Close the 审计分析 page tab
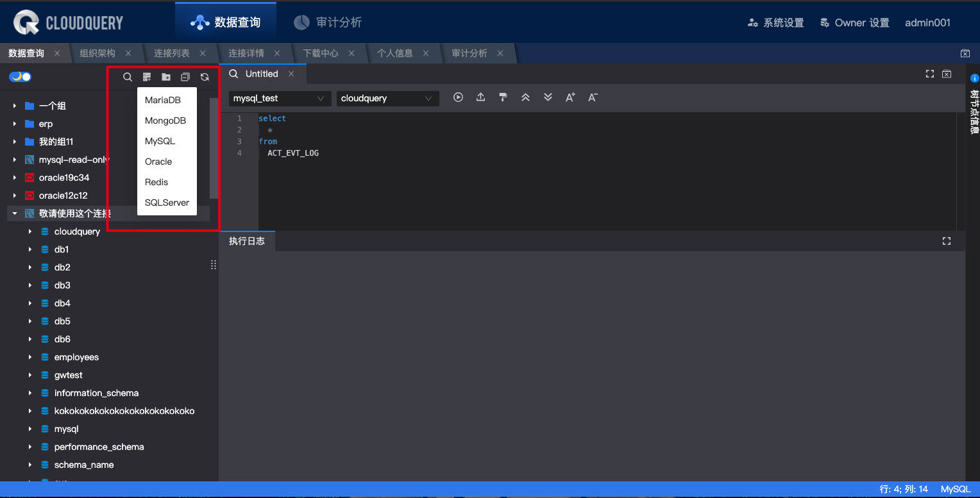 [x=500, y=53]
